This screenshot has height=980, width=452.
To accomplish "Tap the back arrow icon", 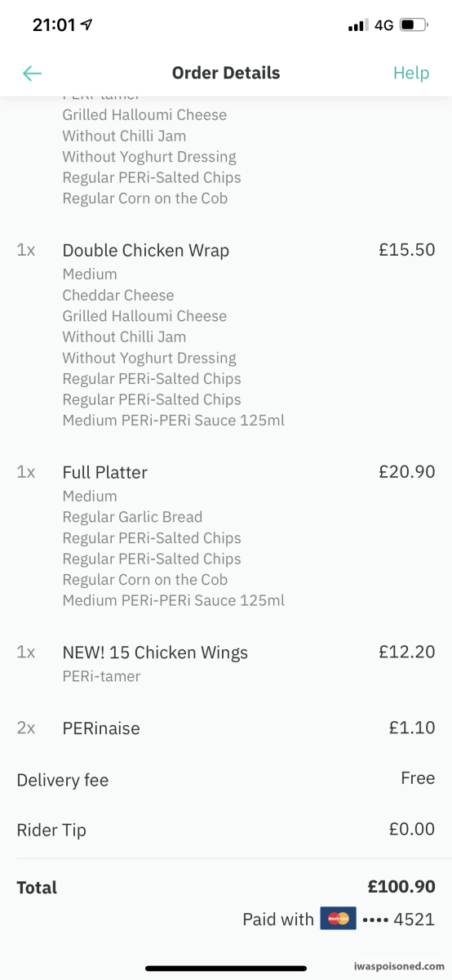I will [x=32, y=73].
